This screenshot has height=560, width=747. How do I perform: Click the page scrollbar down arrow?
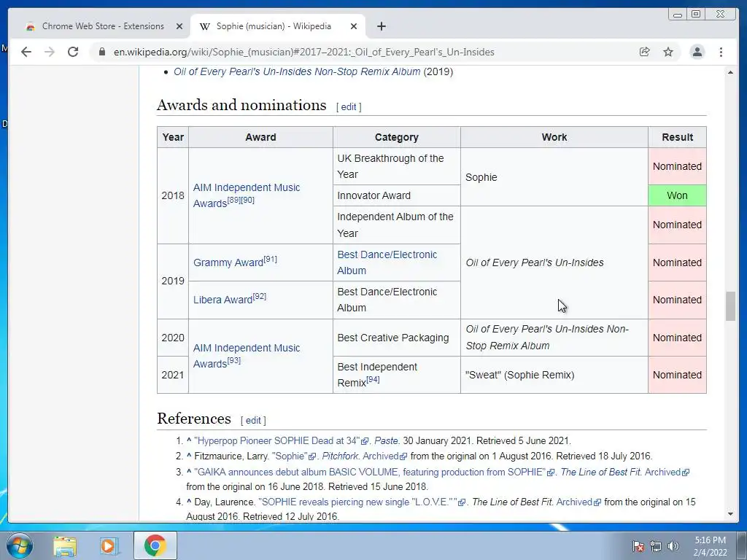(x=730, y=514)
